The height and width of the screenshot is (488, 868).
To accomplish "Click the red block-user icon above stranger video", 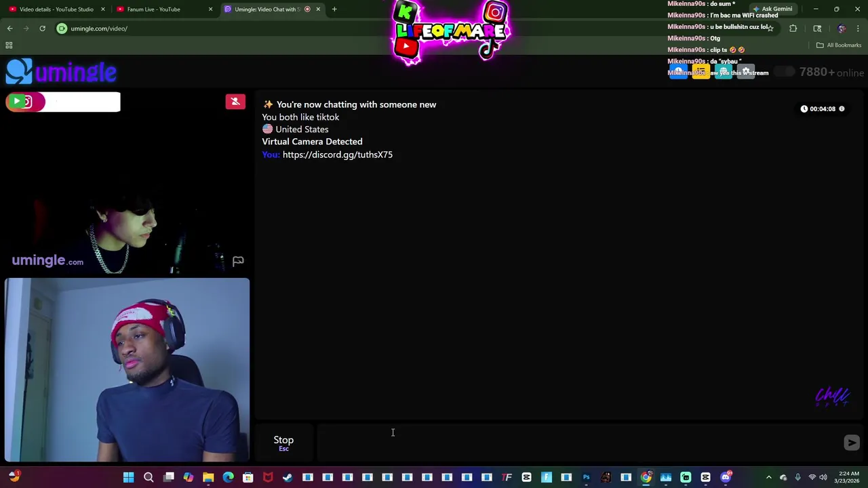I will [x=235, y=102].
